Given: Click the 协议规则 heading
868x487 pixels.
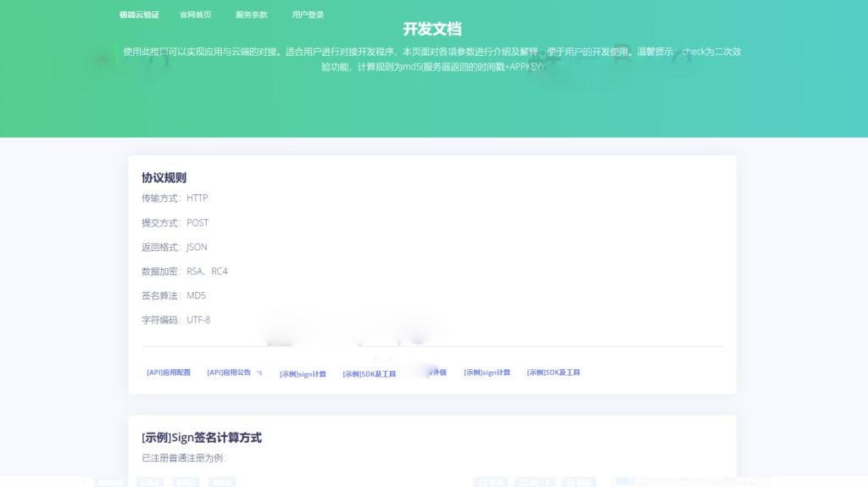Looking at the screenshot, I should [164, 178].
